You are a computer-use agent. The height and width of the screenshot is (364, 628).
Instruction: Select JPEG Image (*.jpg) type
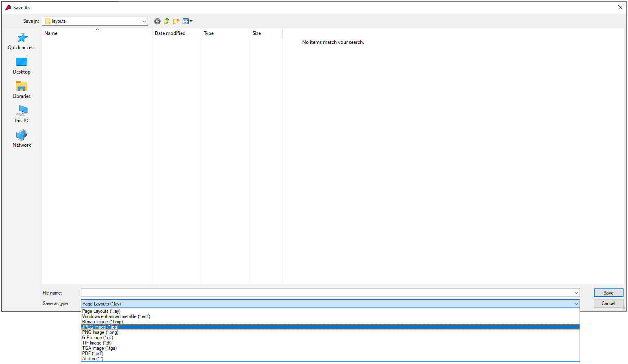[330, 327]
